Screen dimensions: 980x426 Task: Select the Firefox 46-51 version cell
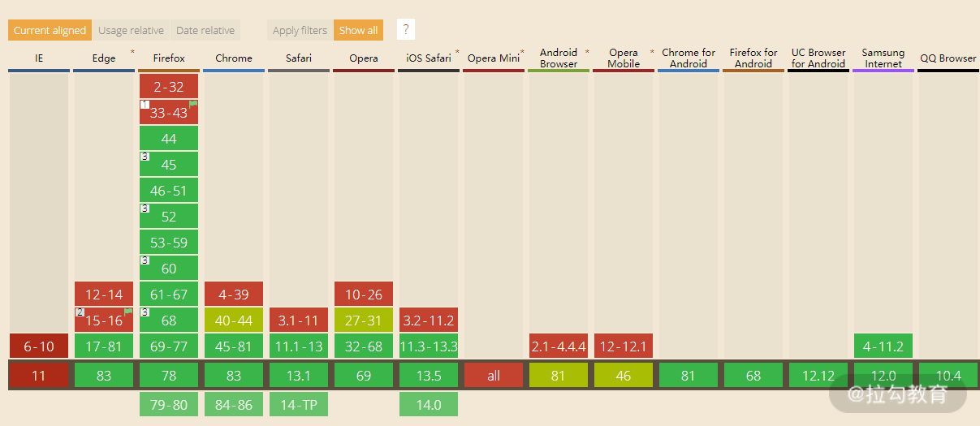pos(169,191)
